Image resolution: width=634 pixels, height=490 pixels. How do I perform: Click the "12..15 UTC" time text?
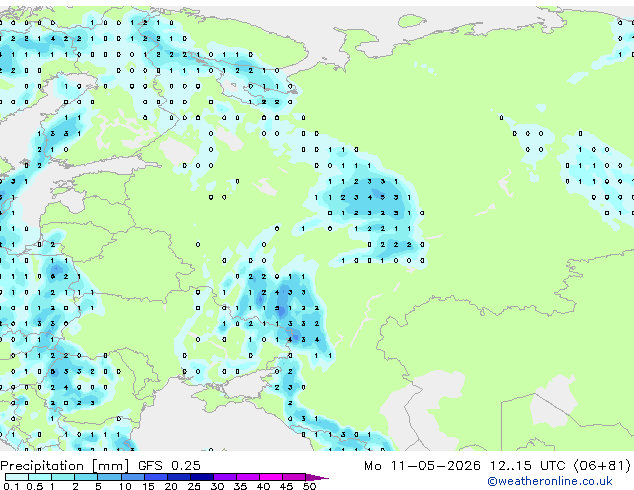pos(528,466)
